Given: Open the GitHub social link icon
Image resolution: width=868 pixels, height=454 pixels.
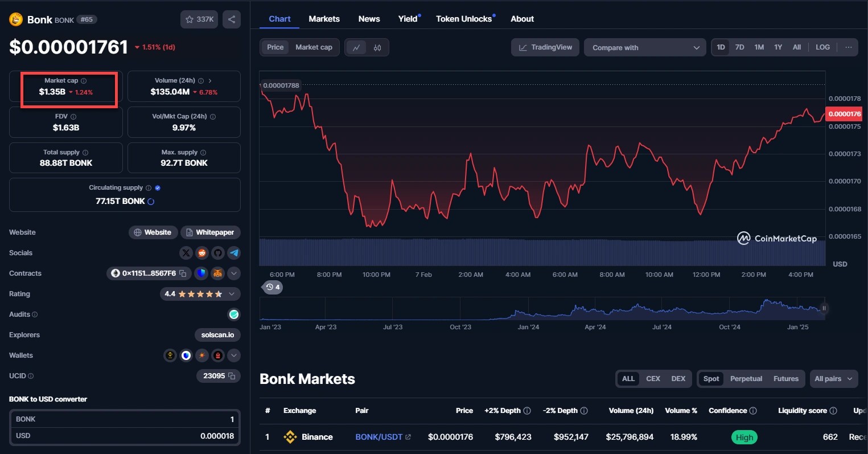Looking at the screenshot, I should point(218,253).
